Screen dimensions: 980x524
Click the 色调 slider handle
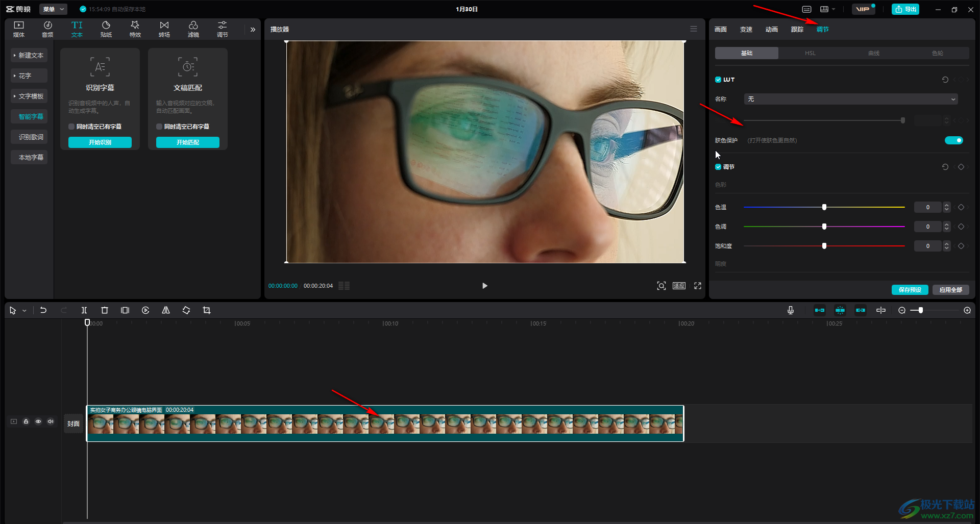[824, 227]
